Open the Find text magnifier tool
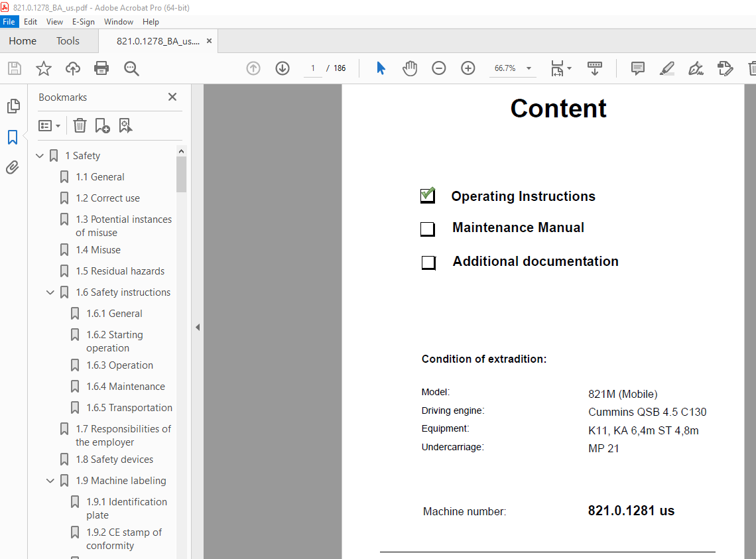 [131, 68]
